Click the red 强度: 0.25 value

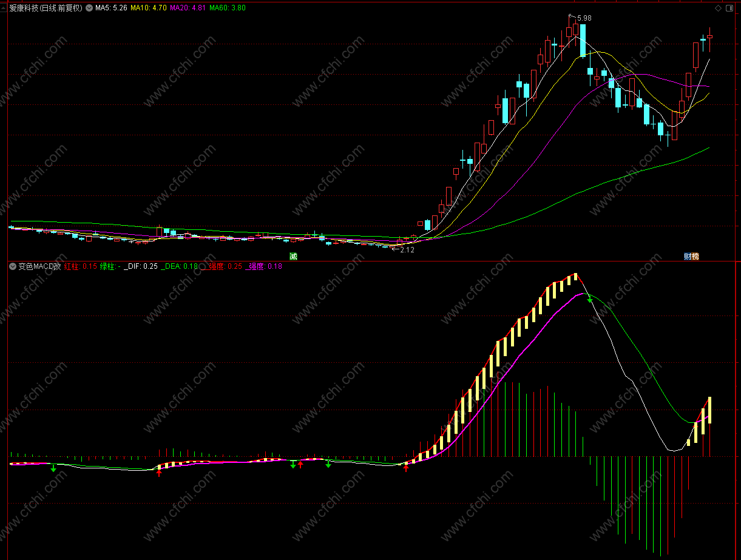pyautogui.click(x=222, y=266)
